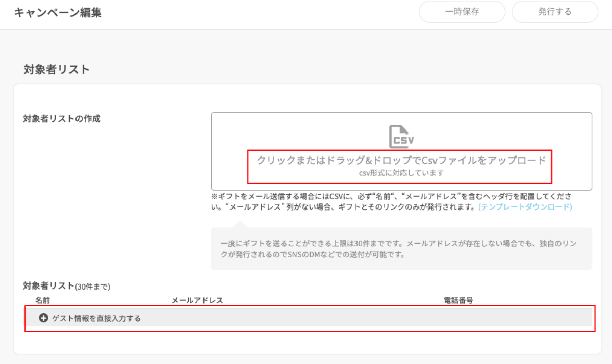Click the 名前 column header
The image size is (612, 364).
pos(42,300)
